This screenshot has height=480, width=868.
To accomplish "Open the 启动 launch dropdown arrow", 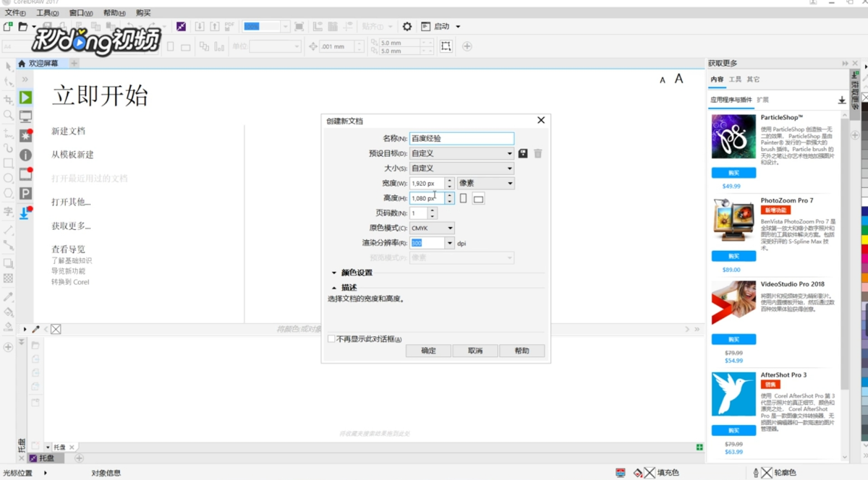I will coord(458,27).
